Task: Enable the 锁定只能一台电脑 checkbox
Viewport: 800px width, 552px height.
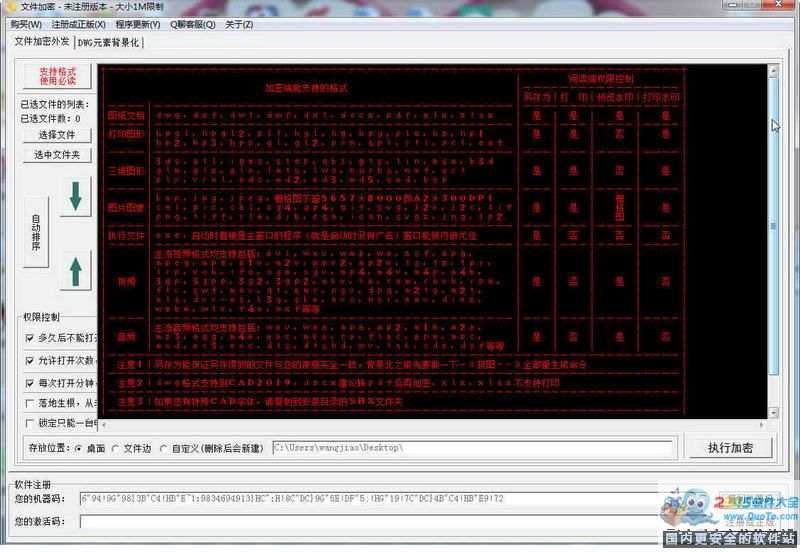Action: [30, 423]
